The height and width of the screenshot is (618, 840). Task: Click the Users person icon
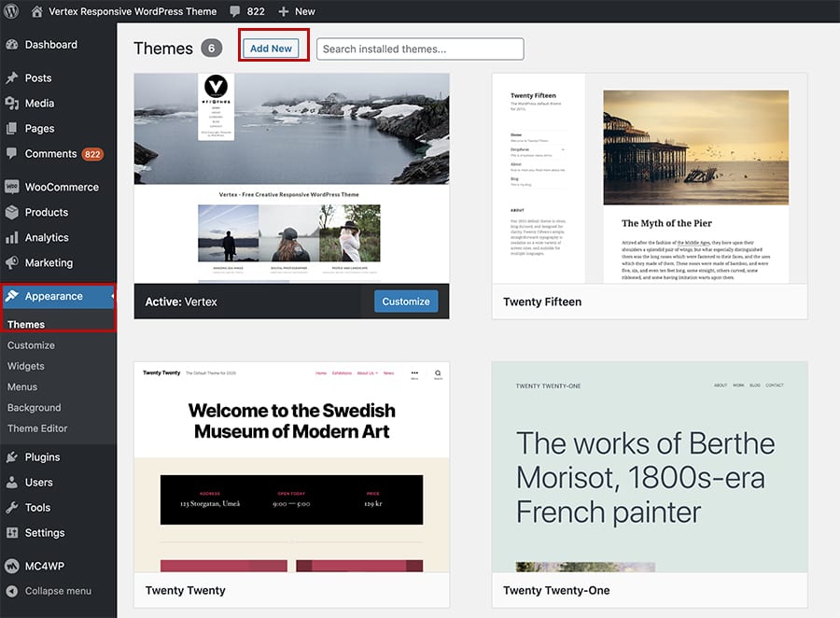coord(12,483)
